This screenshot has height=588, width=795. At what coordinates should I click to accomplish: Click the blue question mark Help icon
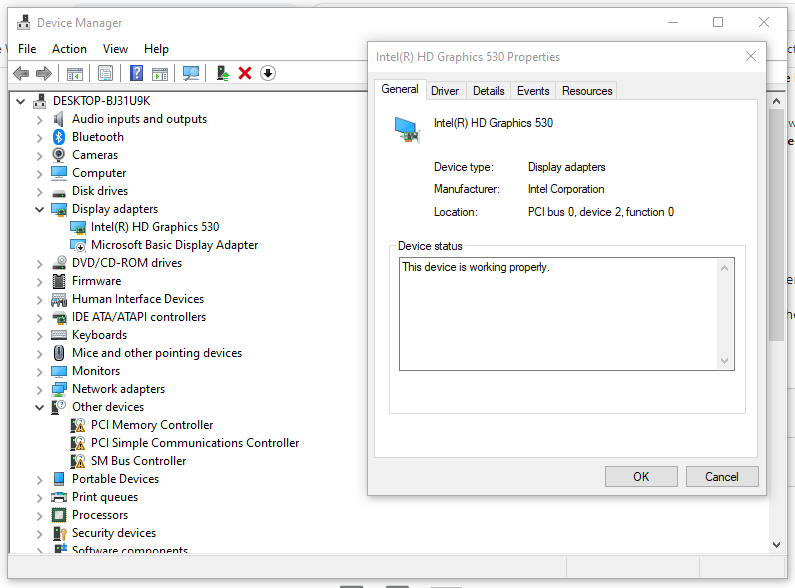[x=137, y=73]
